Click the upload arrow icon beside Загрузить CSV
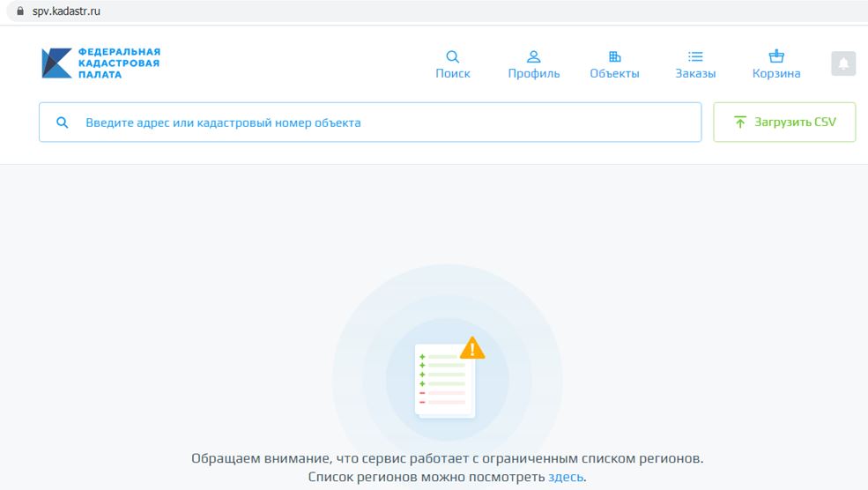The width and height of the screenshot is (868, 490). 740,122
